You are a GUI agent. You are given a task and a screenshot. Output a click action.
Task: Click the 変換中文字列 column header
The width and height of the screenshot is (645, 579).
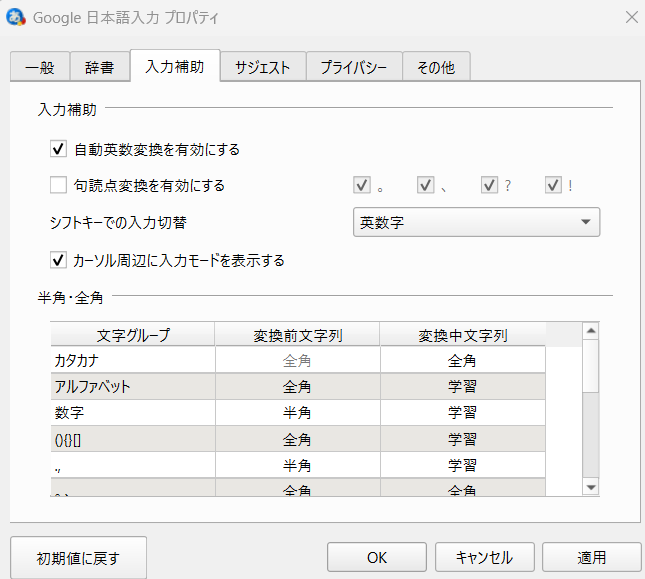point(463,335)
